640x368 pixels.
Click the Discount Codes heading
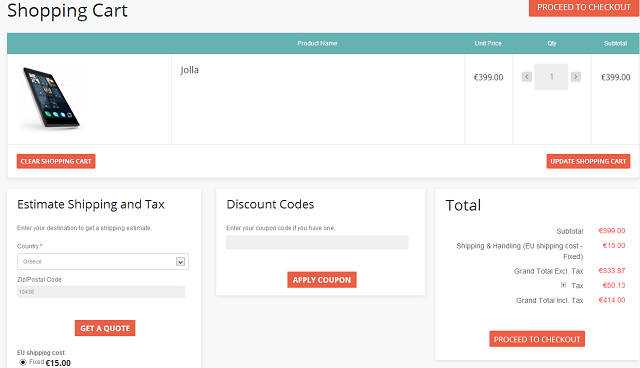[270, 204]
